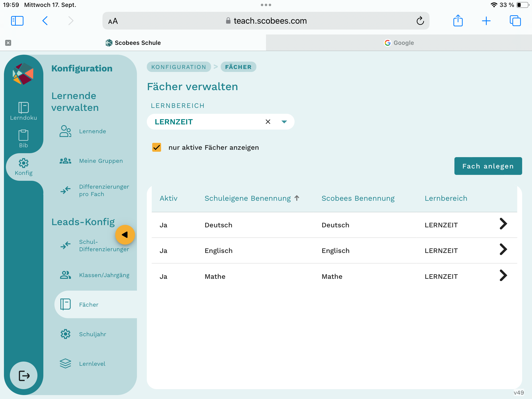Open Lernlevel layers icon entry
Screen dimensions: 532x399
coord(66,364)
